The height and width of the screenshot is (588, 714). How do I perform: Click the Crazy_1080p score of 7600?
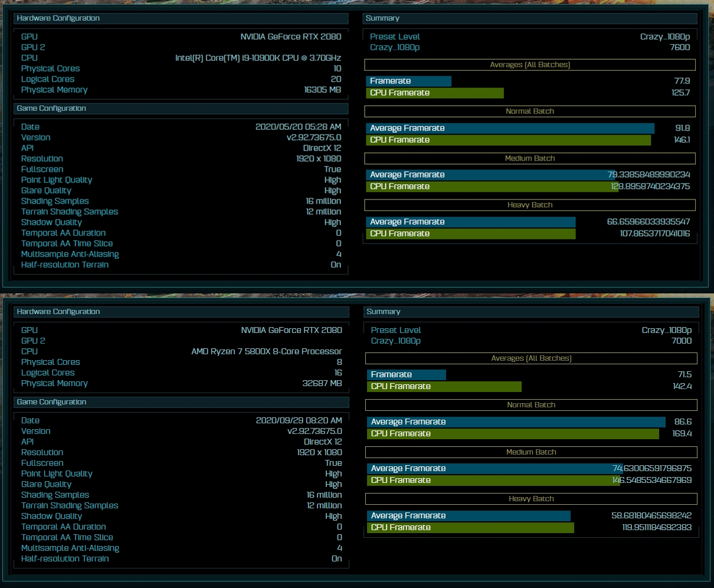pyautogui.click(x=680, y=47)
